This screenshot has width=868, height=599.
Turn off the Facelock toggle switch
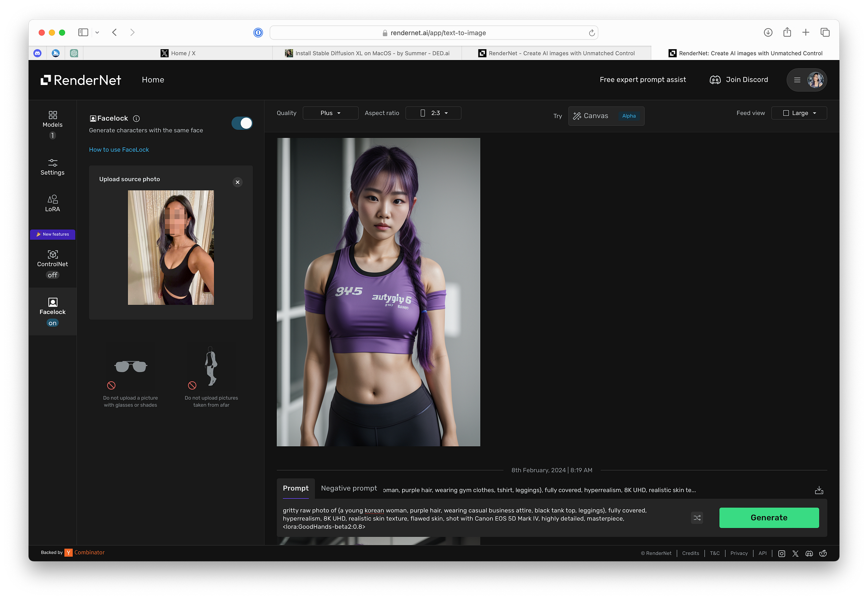coord(242,123)
